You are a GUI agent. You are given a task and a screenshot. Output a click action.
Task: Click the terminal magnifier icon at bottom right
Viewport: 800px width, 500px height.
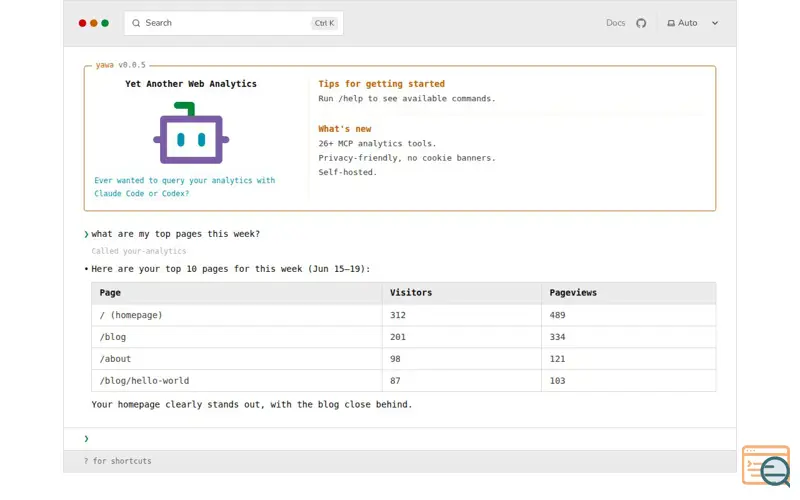click(766, 466)
